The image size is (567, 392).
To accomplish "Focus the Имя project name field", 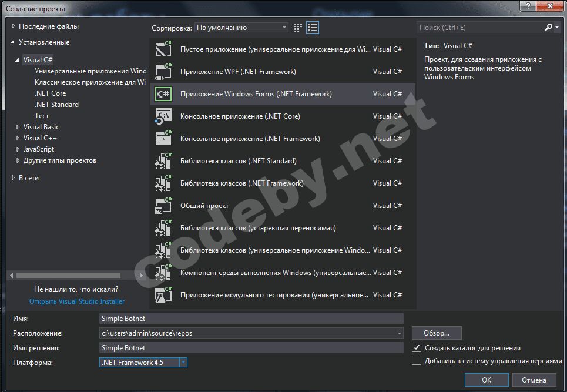I will (251, 318).
